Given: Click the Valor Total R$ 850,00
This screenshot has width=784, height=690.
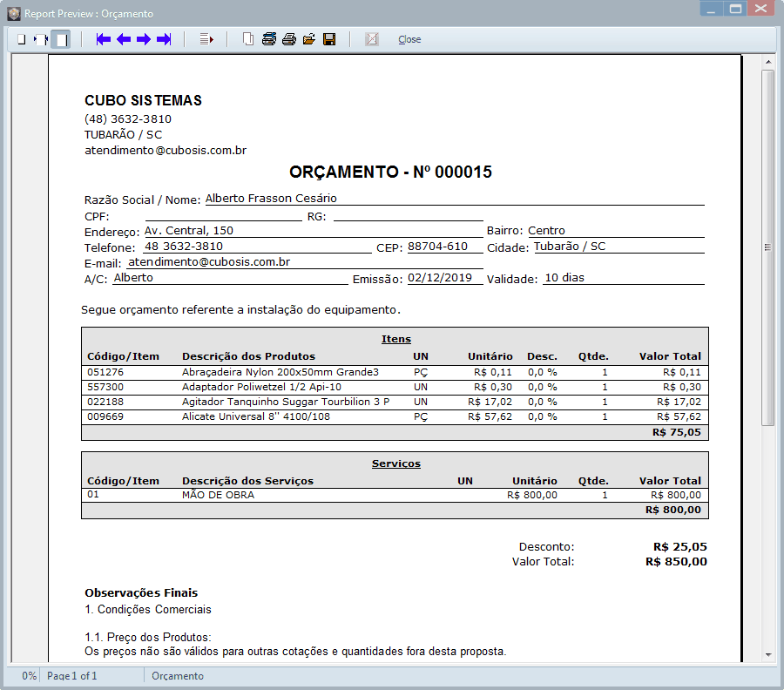Looking at the screenshot, I should click(676, 562).
